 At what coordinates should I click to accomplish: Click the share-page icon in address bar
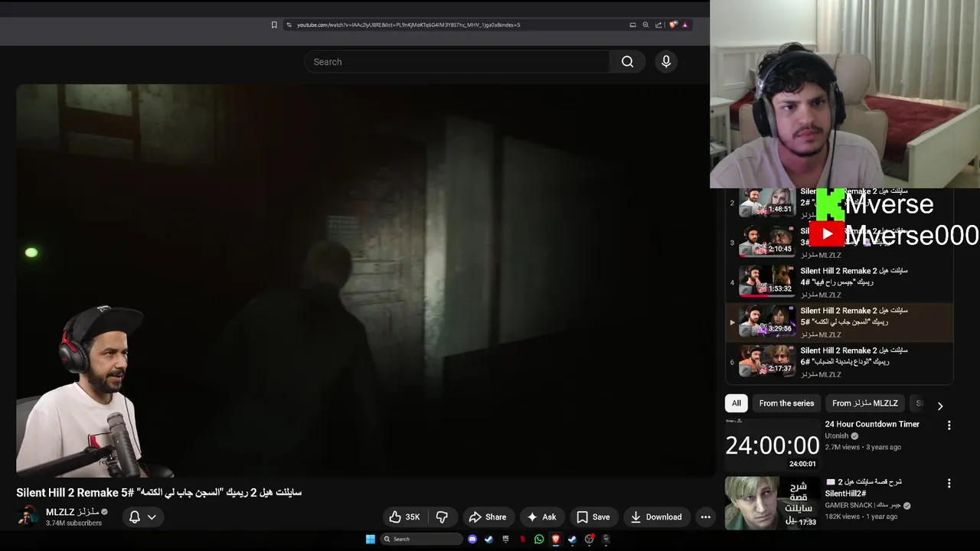click(658, 24)
